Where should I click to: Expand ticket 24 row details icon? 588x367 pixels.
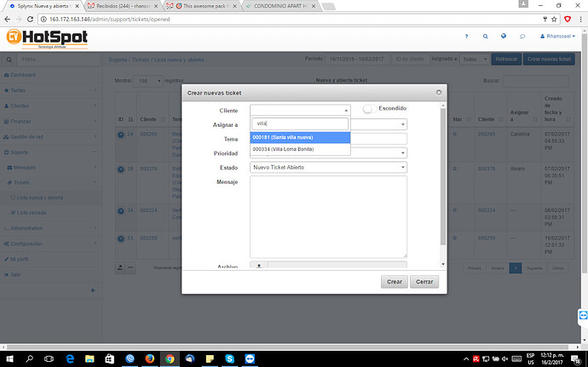pyautogui.click(x=121, y=135)
